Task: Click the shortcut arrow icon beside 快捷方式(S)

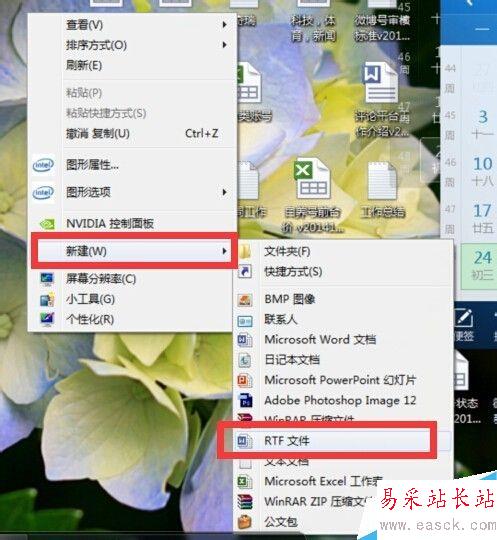Action: coord(245,272)
